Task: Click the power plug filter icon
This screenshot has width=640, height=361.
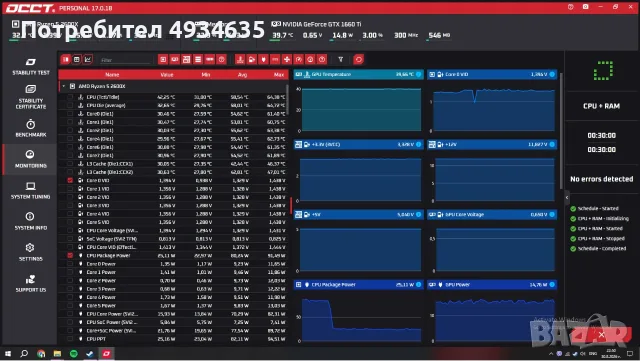Action: point(264,60)
